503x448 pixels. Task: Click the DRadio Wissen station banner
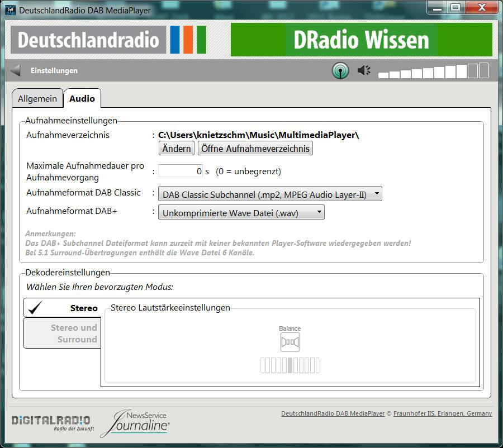click(361, 40)
